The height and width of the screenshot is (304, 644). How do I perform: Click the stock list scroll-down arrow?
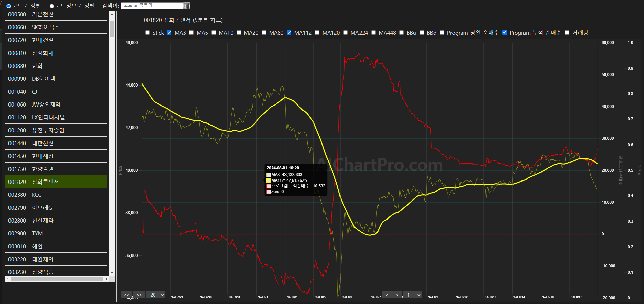(x=112, y=273)
